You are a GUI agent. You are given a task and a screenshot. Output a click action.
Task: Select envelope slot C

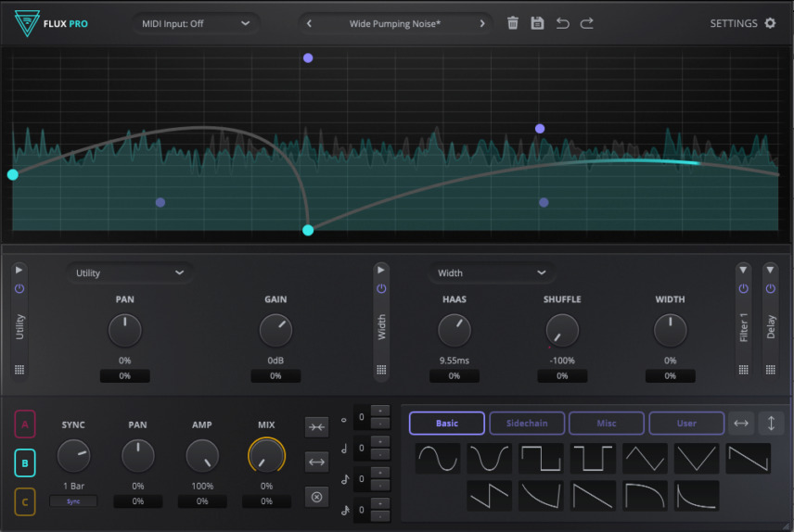25,501
